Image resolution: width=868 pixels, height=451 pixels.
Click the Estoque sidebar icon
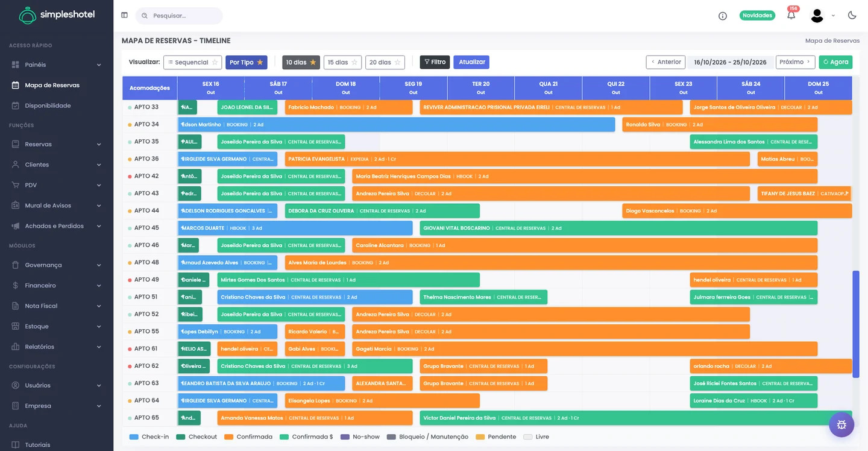(15, 326)
